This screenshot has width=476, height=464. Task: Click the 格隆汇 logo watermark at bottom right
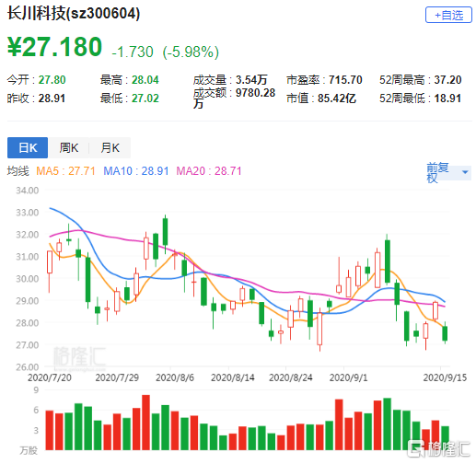(x=439, y=449)
